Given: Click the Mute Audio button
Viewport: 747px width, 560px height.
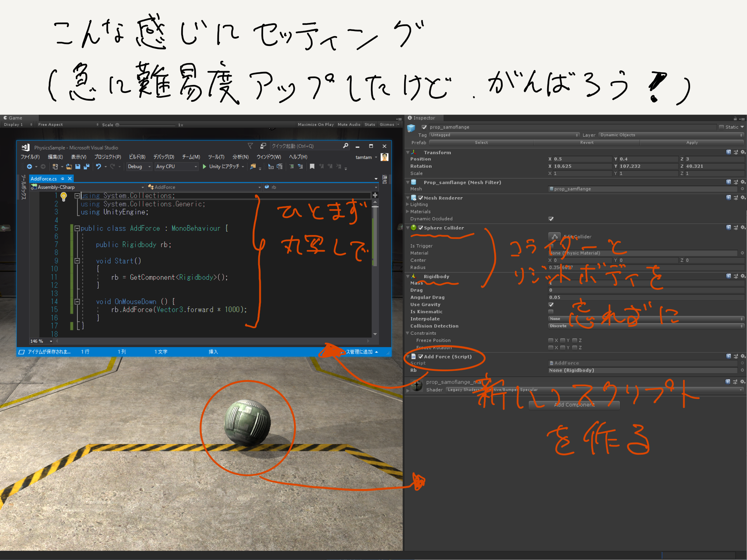Looking at the screenshot, I should click(349, 125).
